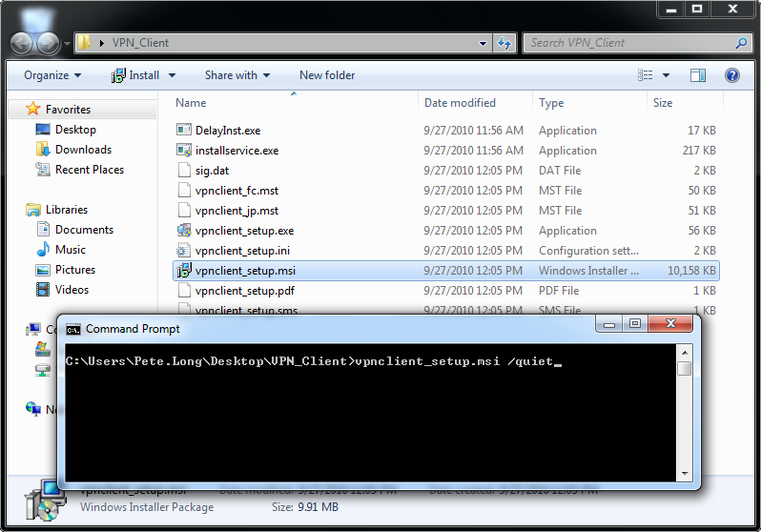Select Libraries in the navigation pane

click(x=67, y=209)
